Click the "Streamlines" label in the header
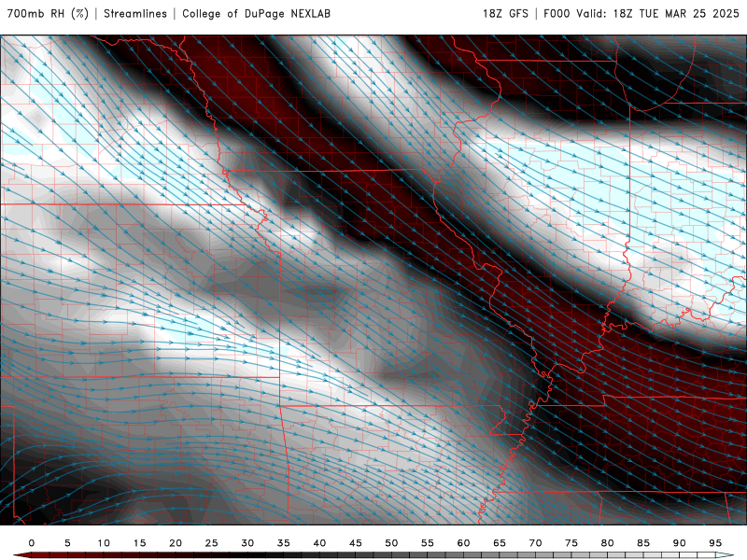 (135, 14)
